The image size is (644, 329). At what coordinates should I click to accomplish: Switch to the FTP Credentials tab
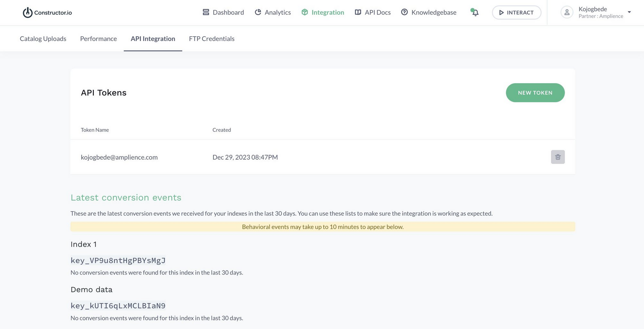(212, 39)
